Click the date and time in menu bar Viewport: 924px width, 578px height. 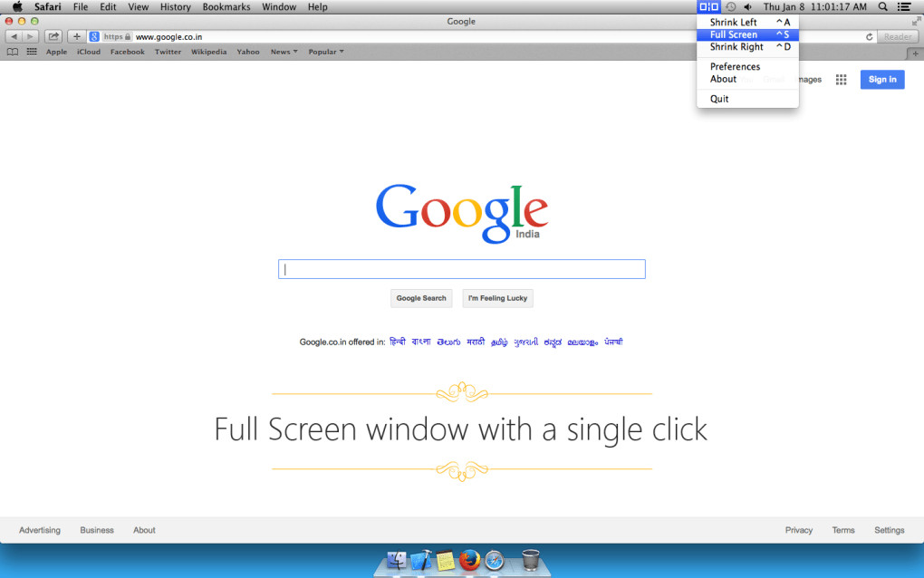815,6
